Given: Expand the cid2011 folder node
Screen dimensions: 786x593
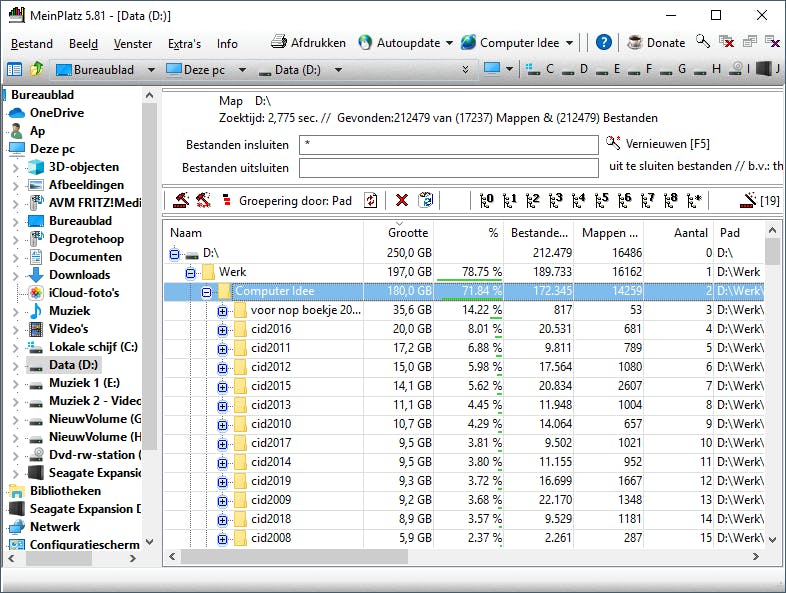Looking at the screenshot, I should [222, 349].
